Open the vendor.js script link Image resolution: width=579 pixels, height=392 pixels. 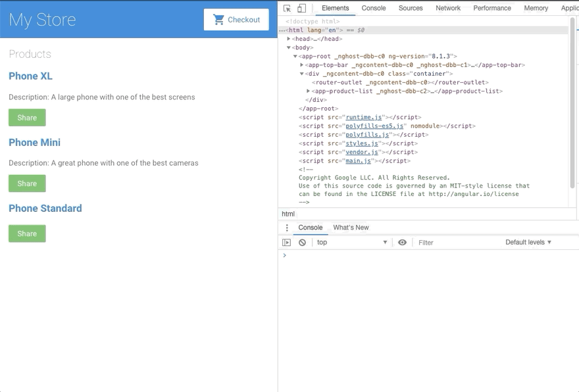[361, 152]
